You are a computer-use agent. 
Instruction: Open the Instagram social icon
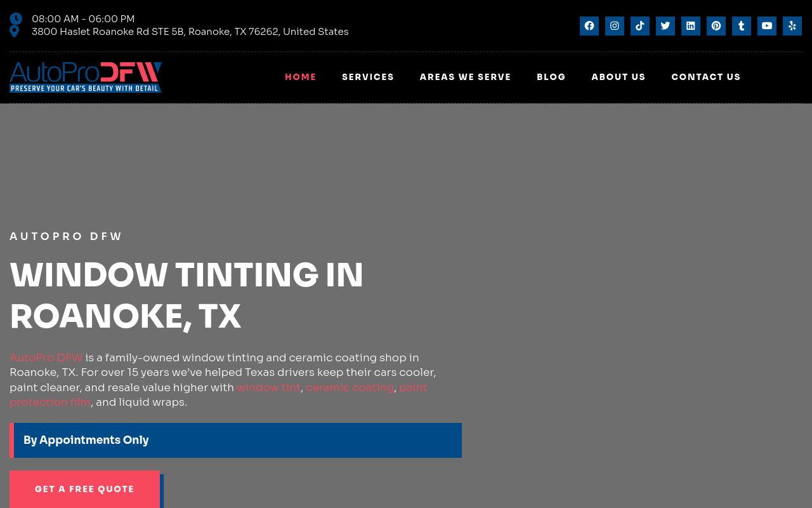point(615,26)
